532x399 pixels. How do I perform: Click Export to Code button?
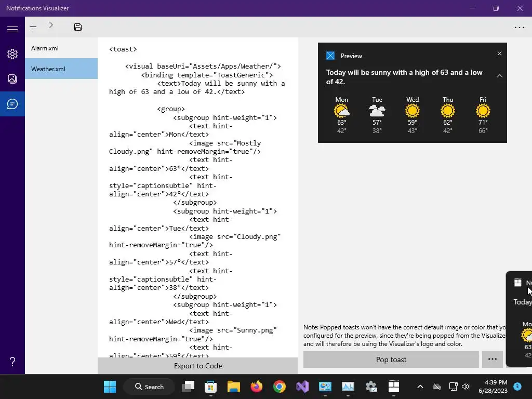pos(198,366)
